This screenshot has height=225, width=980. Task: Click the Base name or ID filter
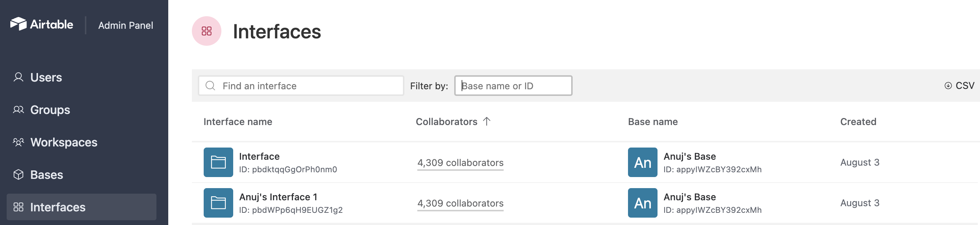click(513, 86)
